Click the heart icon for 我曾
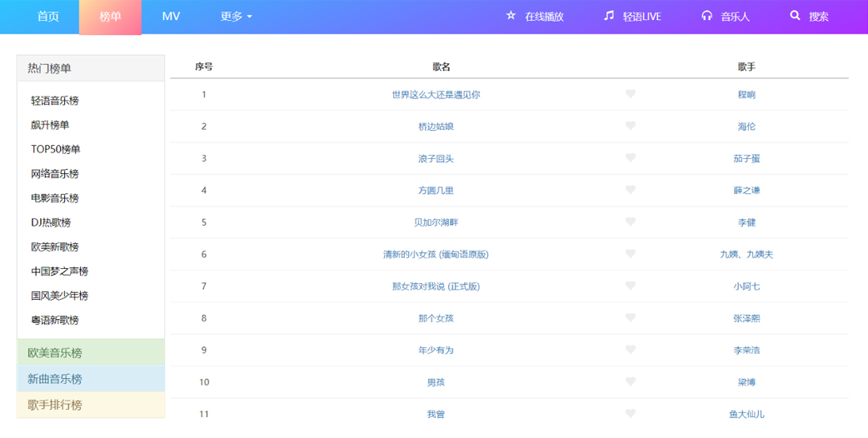Viewport: 868px width, 438px height. point(631,414)
